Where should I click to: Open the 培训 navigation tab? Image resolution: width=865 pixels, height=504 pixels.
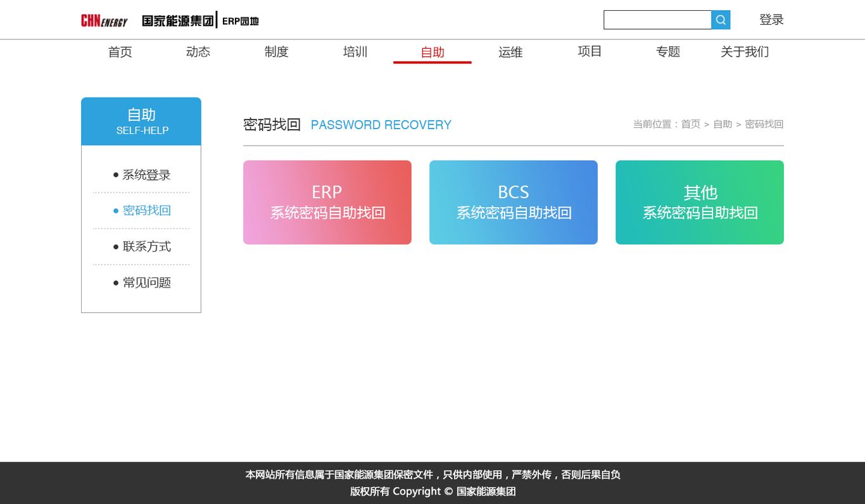355,52
